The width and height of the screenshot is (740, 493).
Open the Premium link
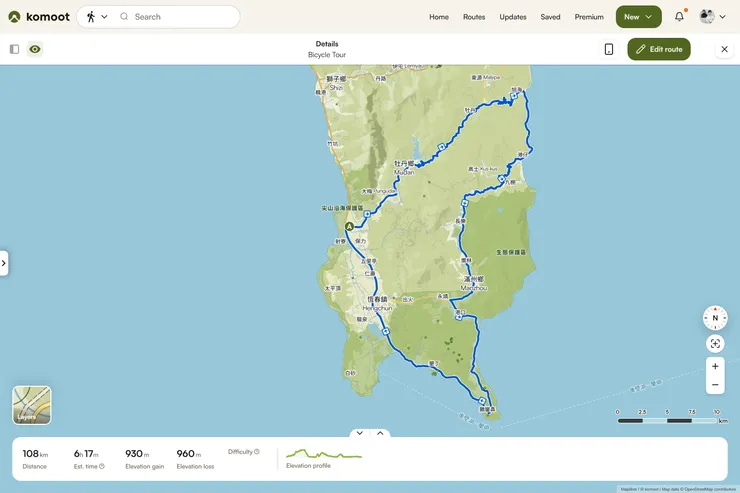click(589, 17)
